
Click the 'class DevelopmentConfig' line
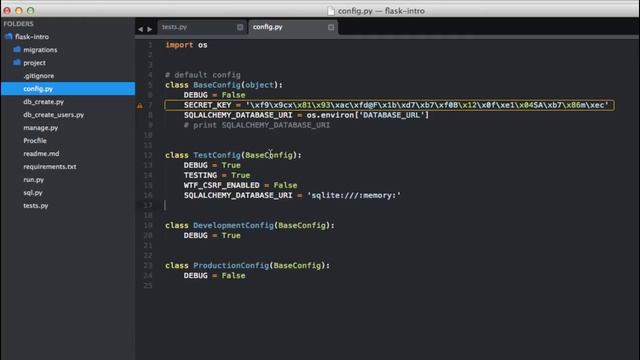click(250, 225)
